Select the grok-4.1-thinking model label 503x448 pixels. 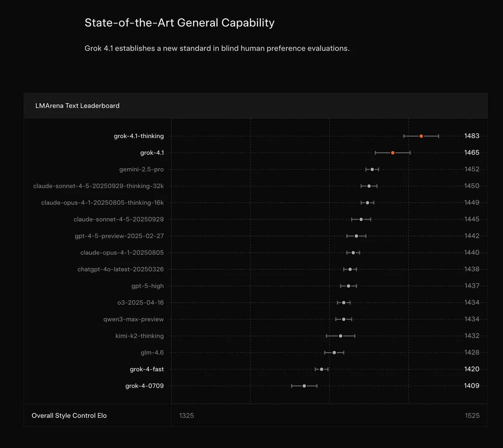[139, 136]
